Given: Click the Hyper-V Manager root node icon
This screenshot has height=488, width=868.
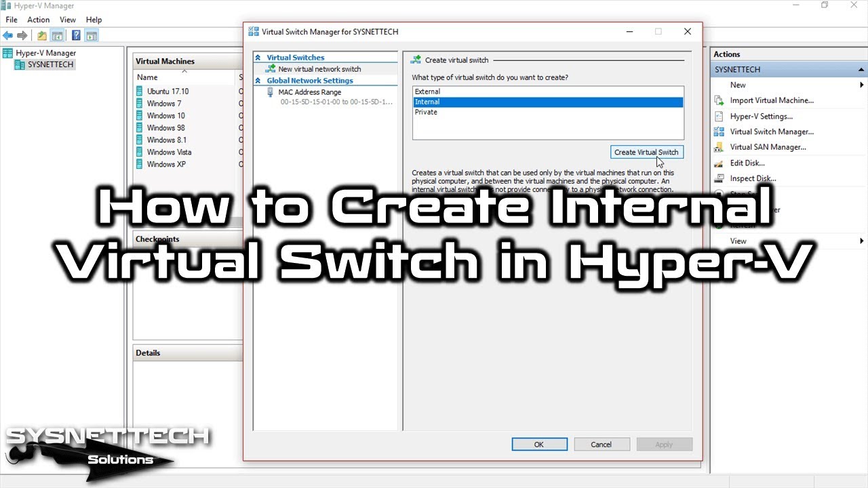Looking at the screenshot, I should pos(8,53).
